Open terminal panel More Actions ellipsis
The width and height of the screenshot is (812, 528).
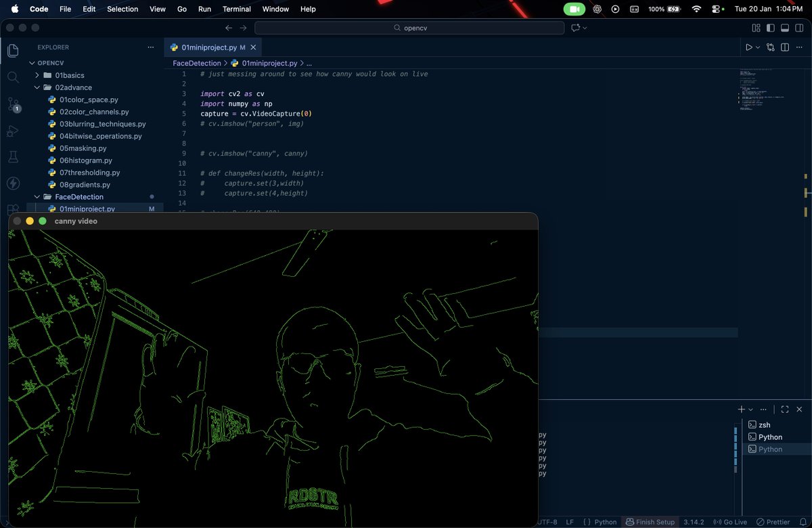[x=765, y=410]
